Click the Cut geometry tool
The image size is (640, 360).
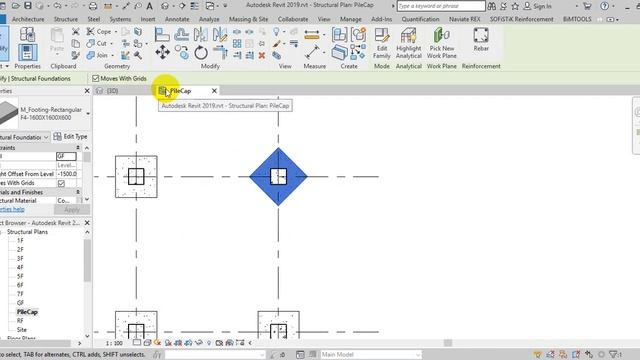(x=97, y=43)
